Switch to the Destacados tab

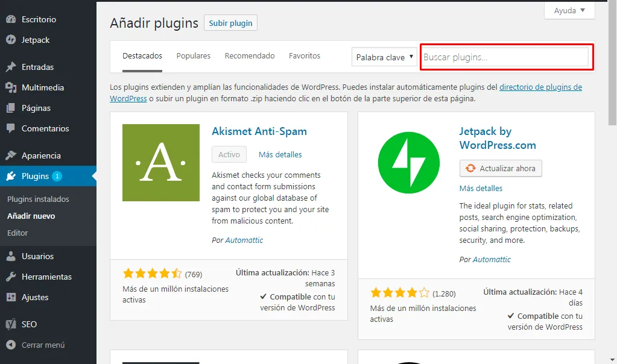[142, 56]
